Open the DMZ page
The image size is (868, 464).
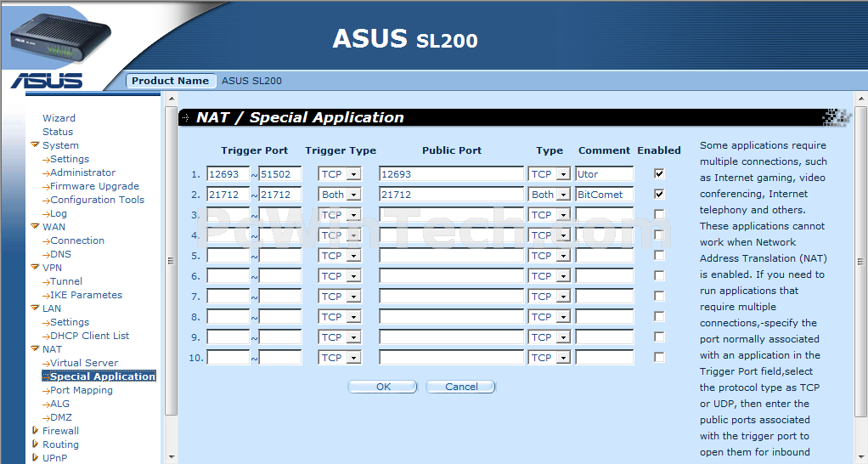pos(61,417)
